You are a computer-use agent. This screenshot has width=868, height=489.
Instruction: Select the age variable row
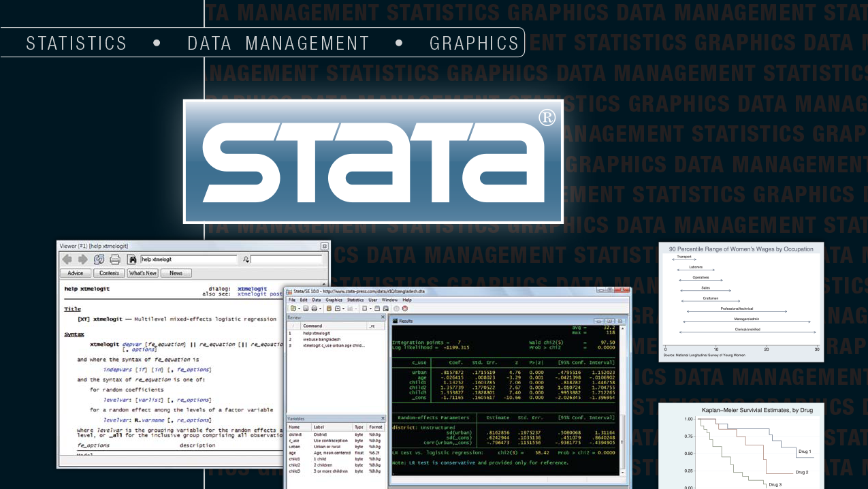pyautogui.click(x=335, y=453)
